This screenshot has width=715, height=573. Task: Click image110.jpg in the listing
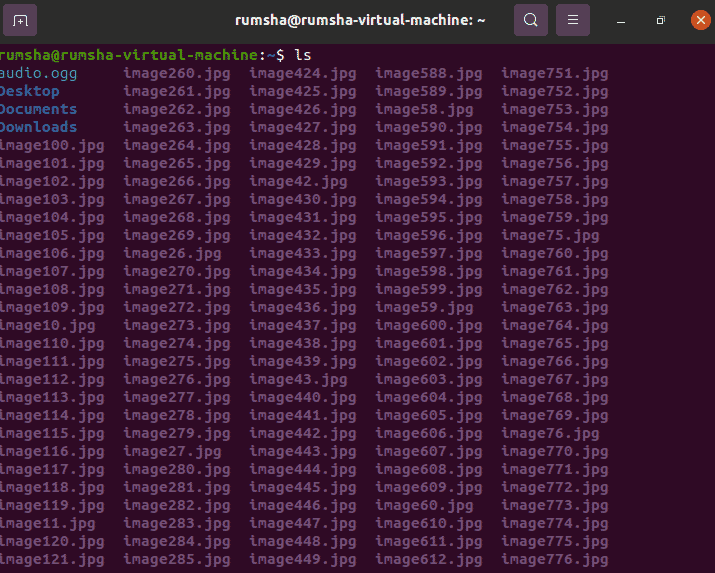coord(52,344)
